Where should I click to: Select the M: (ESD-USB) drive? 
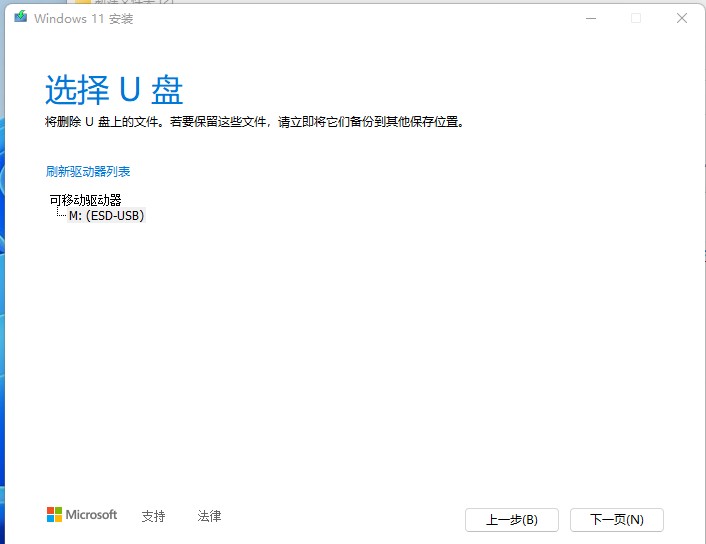[106, 216]
